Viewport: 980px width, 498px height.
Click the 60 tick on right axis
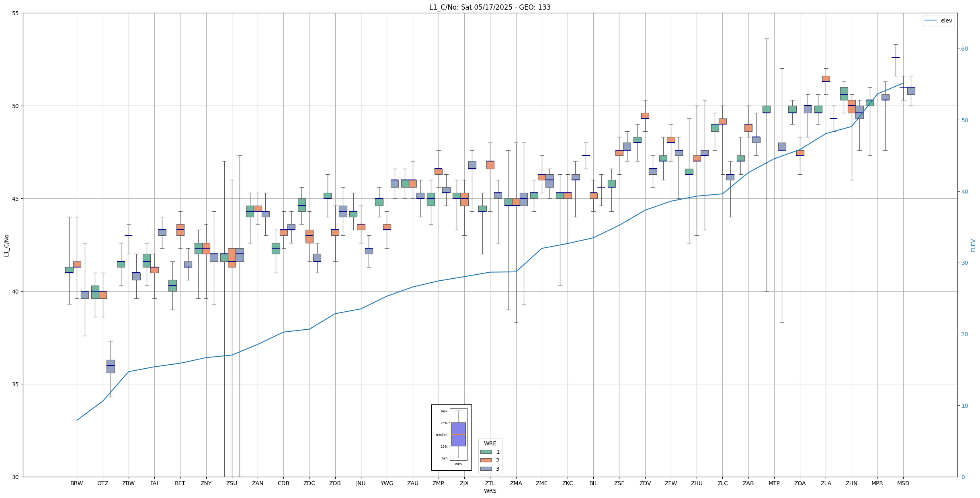tap(964, 49)
